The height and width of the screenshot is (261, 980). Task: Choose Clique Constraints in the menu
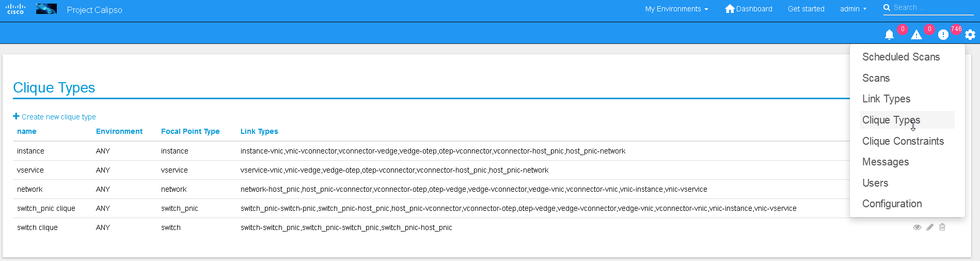pos(903,141)
